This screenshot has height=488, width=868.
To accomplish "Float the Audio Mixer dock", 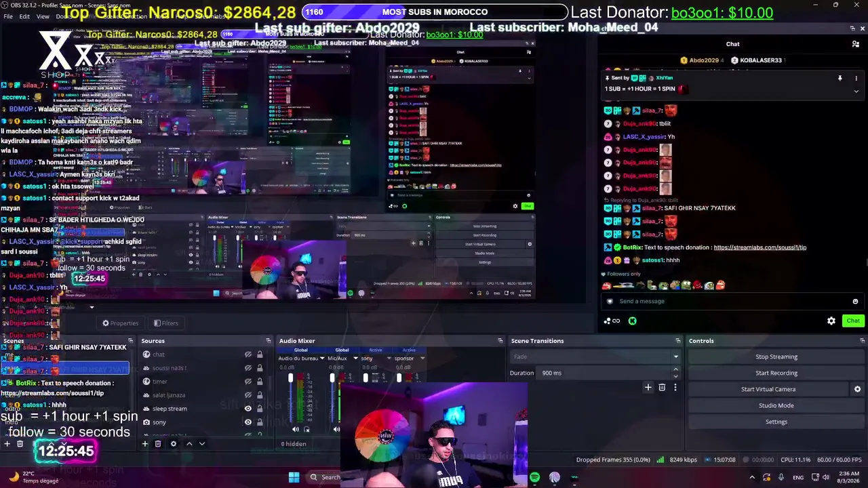I will click(500, 341).
